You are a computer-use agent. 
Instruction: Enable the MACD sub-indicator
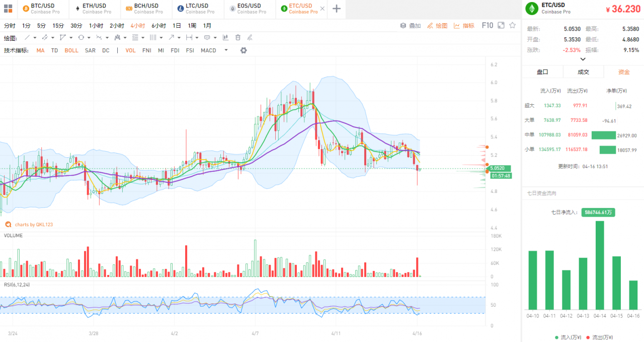point(208,50)
